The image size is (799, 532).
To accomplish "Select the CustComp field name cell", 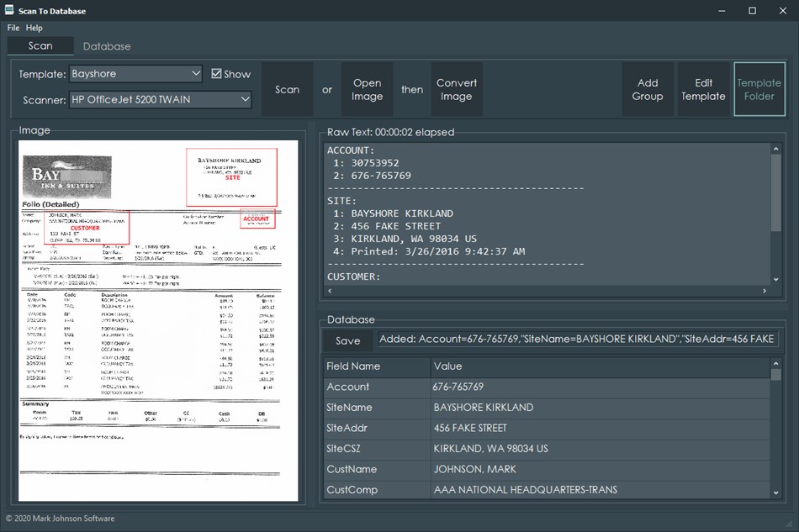I will point(377,490).
